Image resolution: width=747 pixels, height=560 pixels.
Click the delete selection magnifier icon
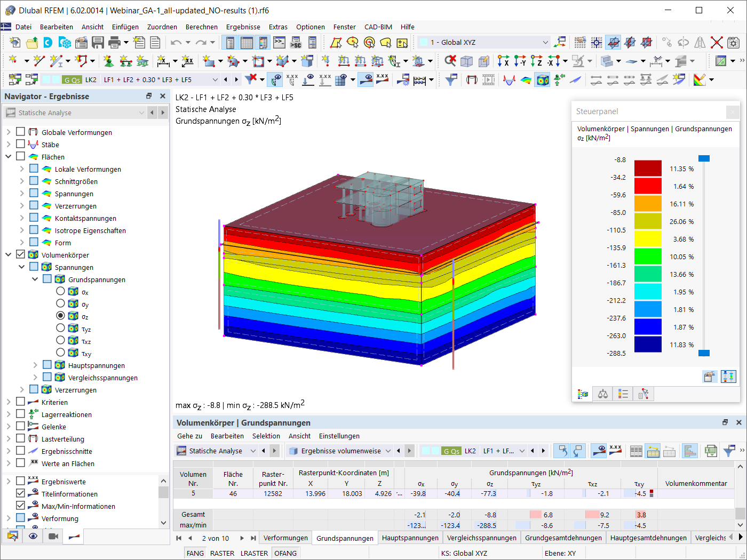pos(450,61)
